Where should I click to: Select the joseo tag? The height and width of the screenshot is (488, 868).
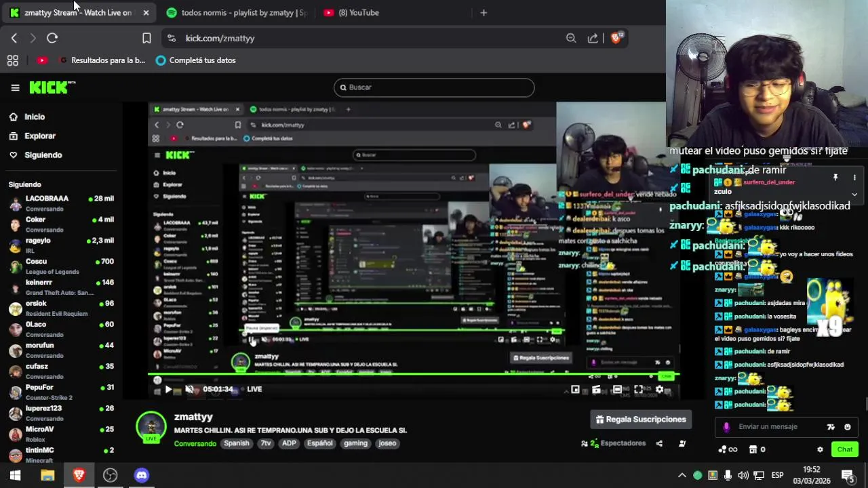[x=387, y=443]
